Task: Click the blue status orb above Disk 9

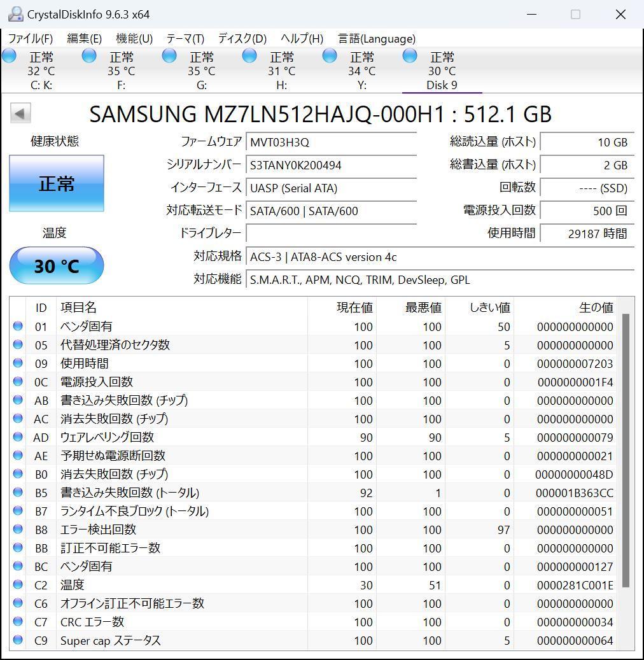Action: [410, 55]
